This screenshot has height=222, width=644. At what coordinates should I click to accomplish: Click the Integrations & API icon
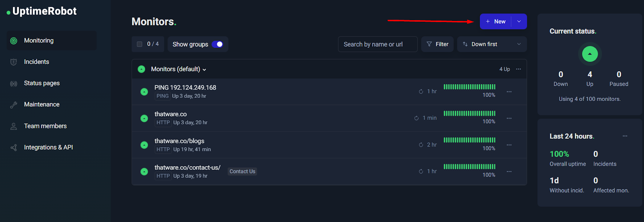pos(14,148)
